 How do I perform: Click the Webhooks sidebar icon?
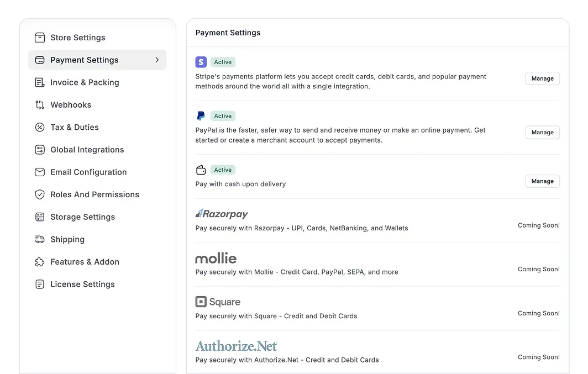click(x=40, y=105)
